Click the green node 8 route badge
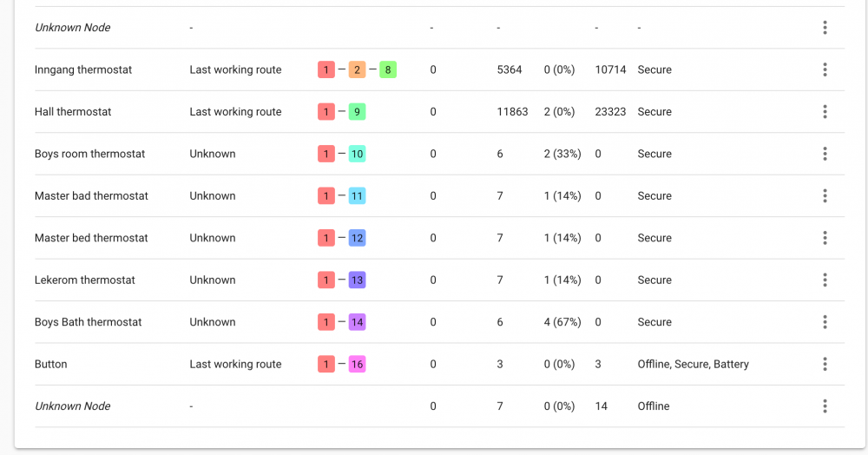868x455 pixels. pyautogui.click(x=388, y=69)
